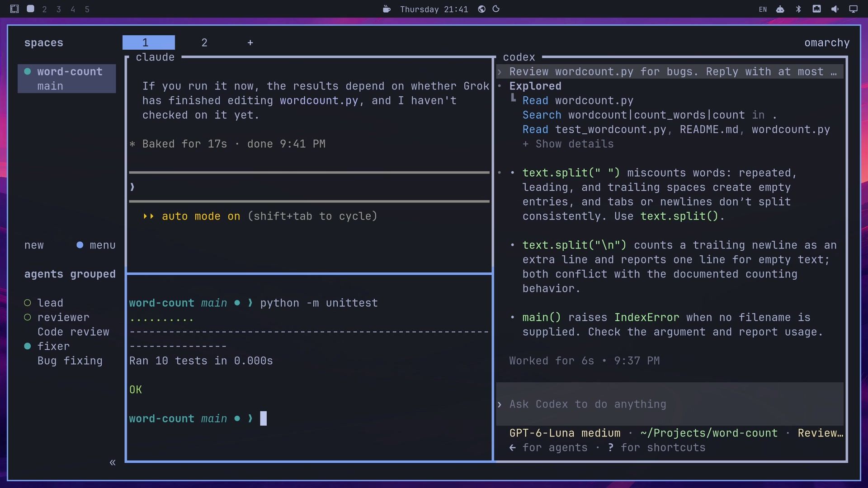Click the Search wordcount entry in codex

pos(650,115)
